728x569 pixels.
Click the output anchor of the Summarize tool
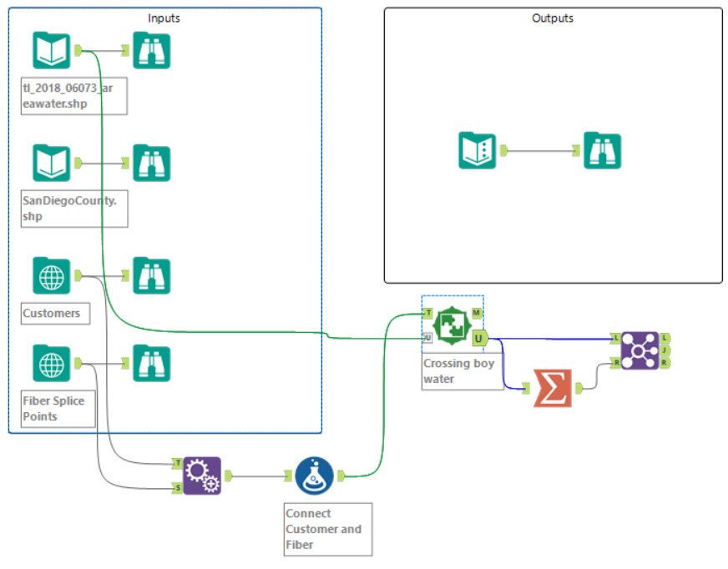click(579, 388)
